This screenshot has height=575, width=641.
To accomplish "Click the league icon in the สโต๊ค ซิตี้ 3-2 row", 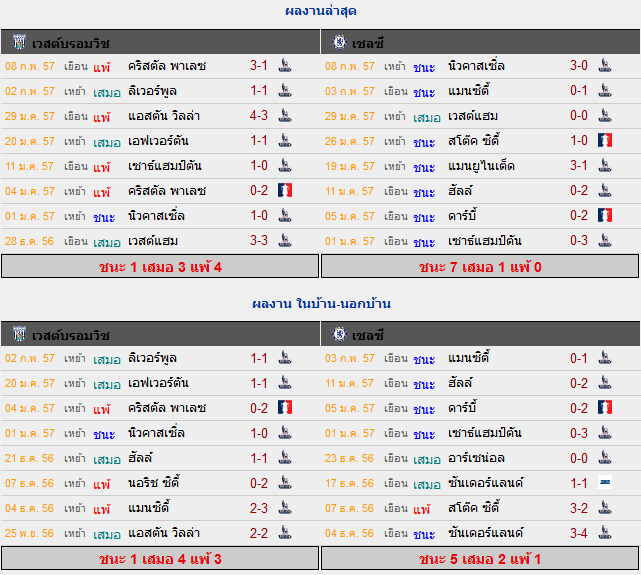I will coord(605,508).
